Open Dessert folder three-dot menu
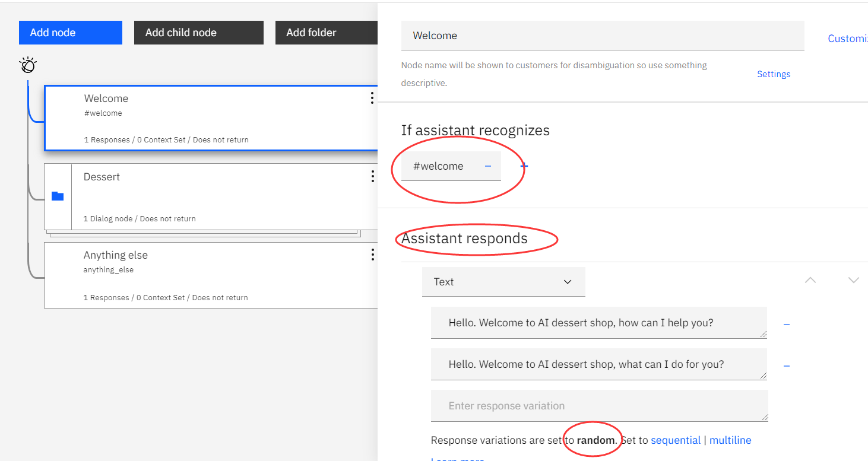This screenshot has height=461, width=868. [372, 176]
